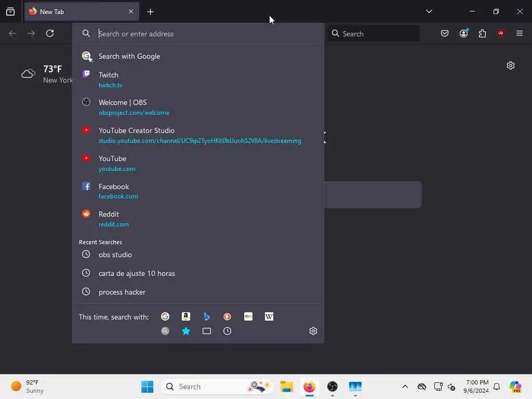Click the gray magnifier search engine icon
The width and height of the screenshot is (532, 399).
point(165,331)
